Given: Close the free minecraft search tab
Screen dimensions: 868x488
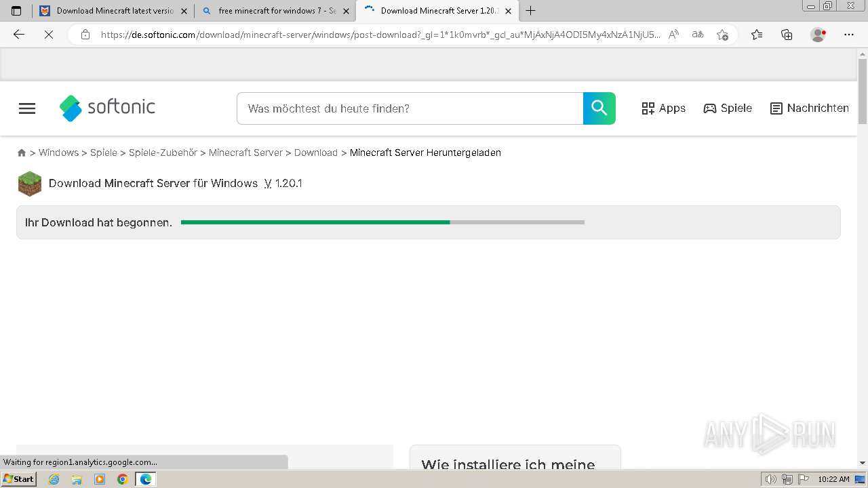Looking at the screenshot, I should click(x=346, y=11).
